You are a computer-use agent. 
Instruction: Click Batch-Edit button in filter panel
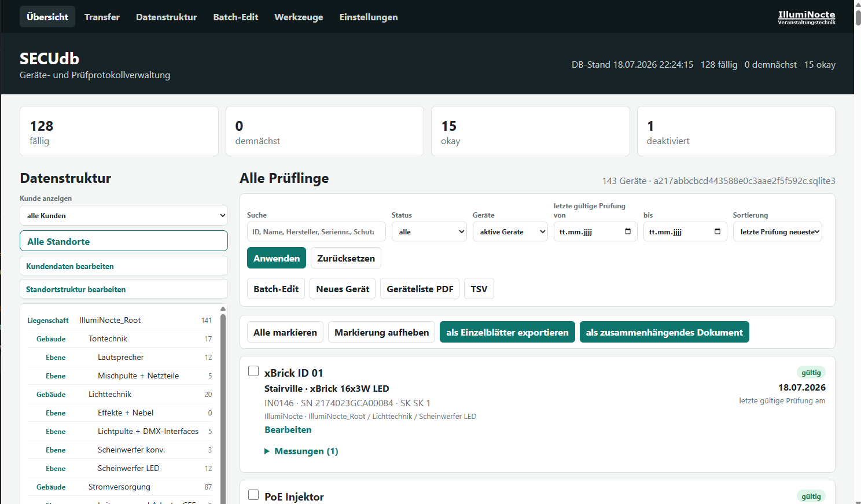coord(276,289)
